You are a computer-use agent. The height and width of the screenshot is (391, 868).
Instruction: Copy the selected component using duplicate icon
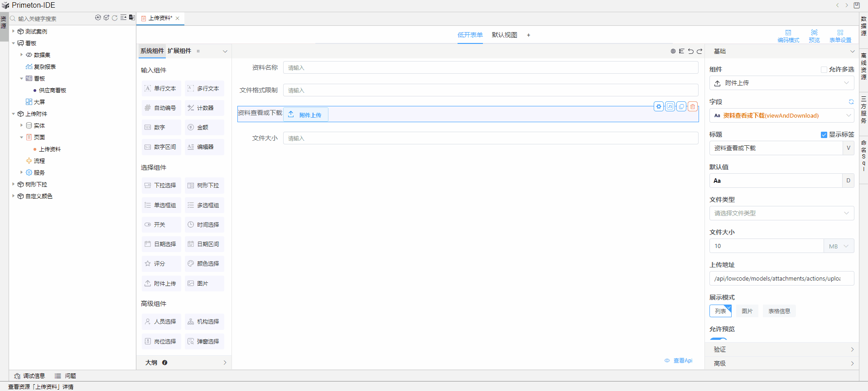(x=681, y=107)
